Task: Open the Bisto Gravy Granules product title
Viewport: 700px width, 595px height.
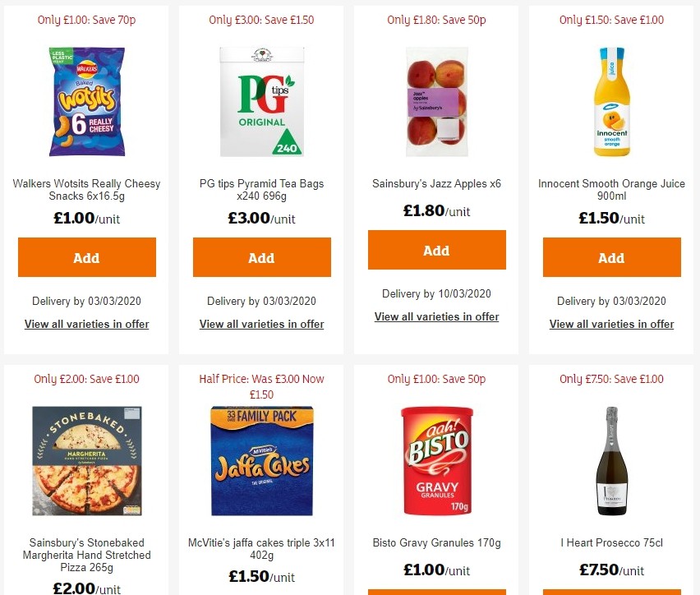Action: coord(436,542)
